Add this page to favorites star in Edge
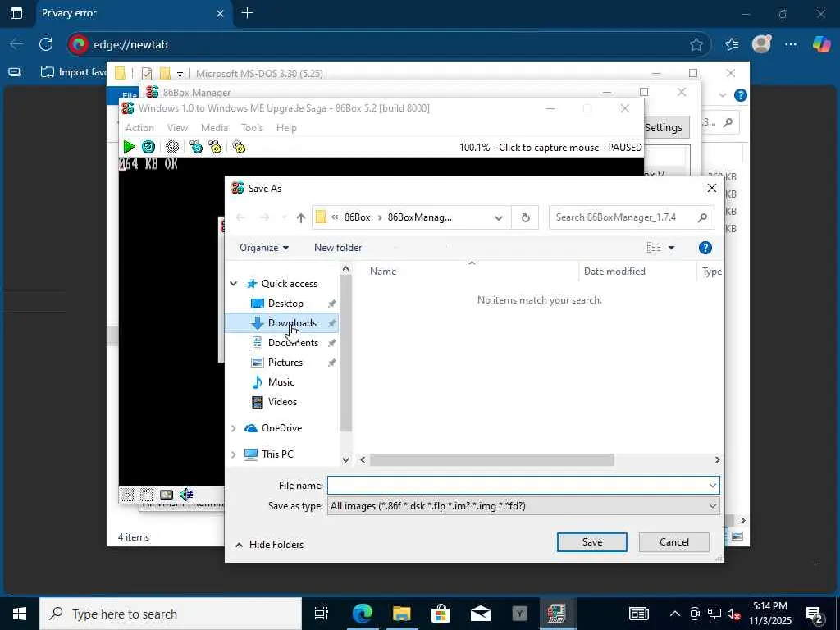 coord(696,44)
